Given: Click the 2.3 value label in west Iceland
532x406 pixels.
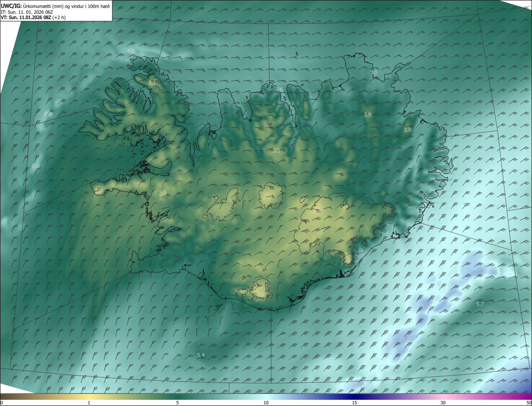Looking at the screenshot, I should pyautogui.click(x=163, y=193).
